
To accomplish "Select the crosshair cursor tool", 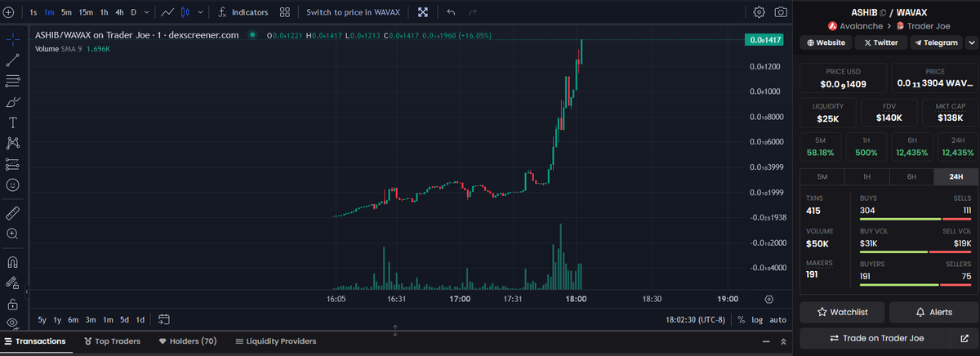I will pos(12,39).
